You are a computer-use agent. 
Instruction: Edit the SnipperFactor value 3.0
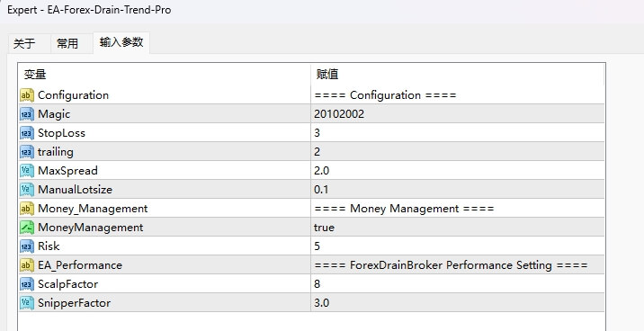pyautogui.click(x=458, y=303)
